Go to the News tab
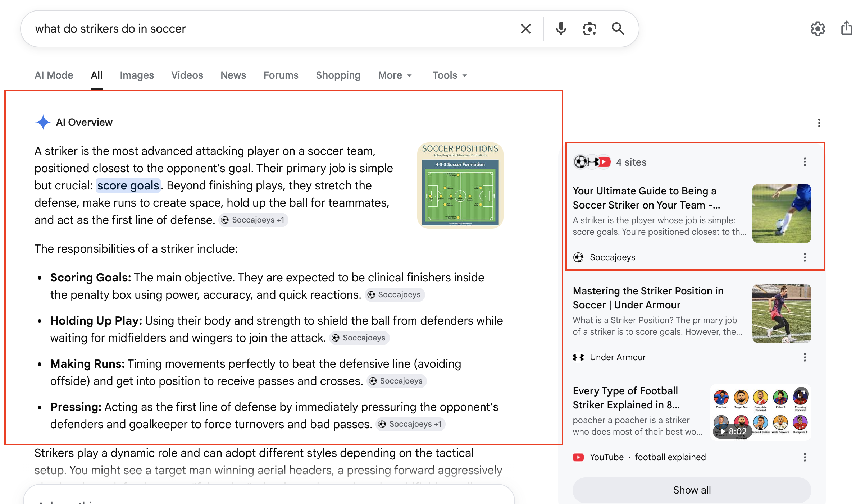This screenshot has width=856, height=504. pos(233,75)
